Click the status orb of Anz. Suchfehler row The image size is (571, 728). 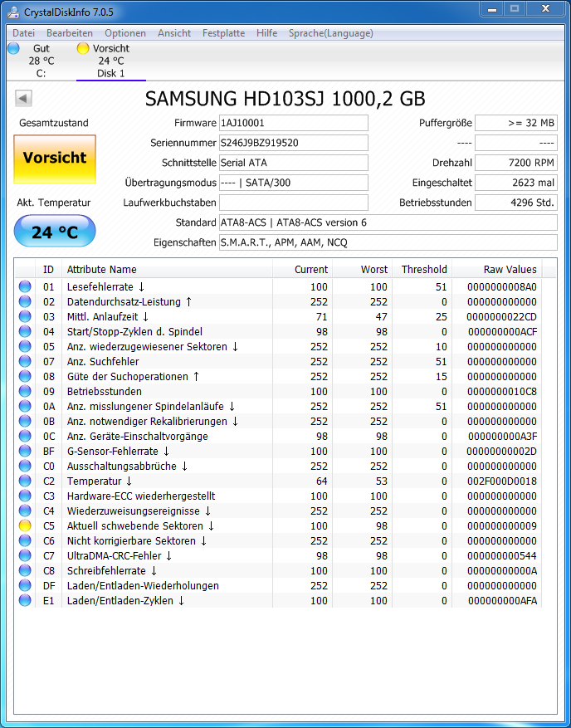coord(25,361)
